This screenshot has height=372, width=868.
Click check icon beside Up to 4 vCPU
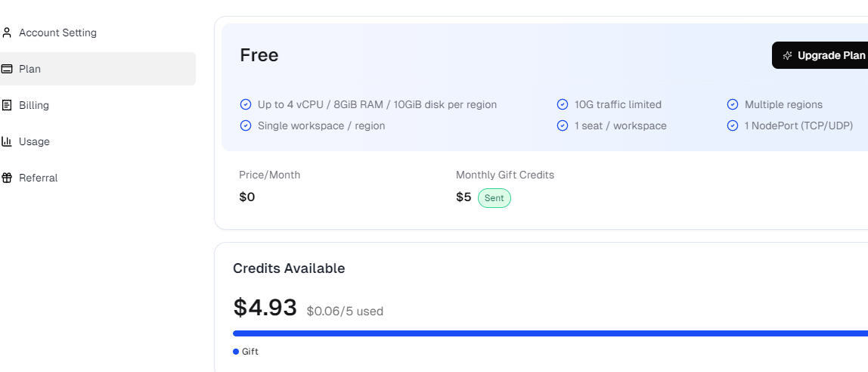[x=246, y=104]
